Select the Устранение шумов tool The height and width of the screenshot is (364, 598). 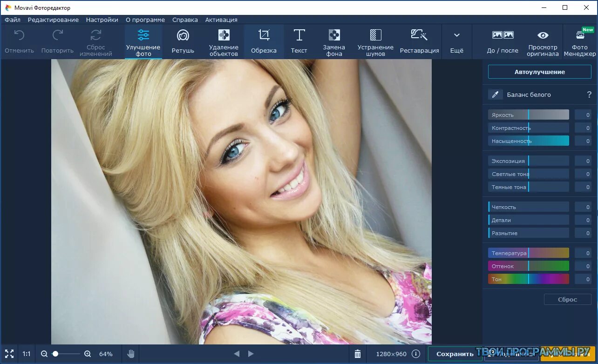coord(375,41)
